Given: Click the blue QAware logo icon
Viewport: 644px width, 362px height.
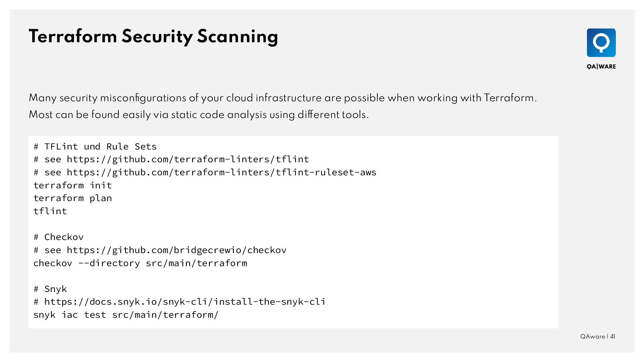Looking at the screenshot, I should (x=601, y=43).
